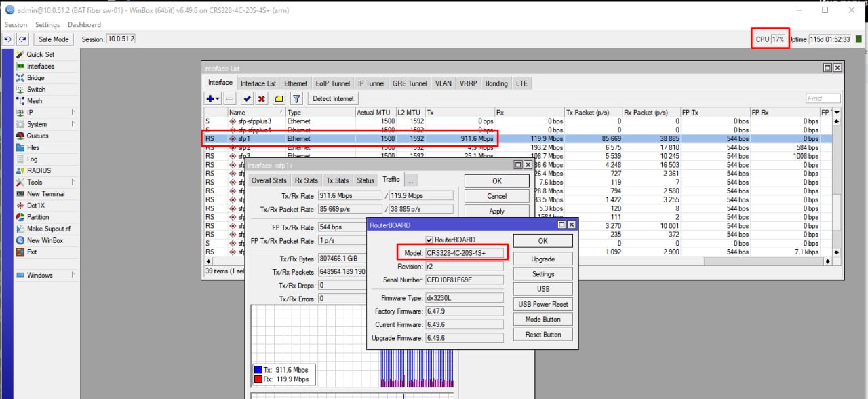
Task: Open the RADIUS sidebar item
Action: coord(39,170)
